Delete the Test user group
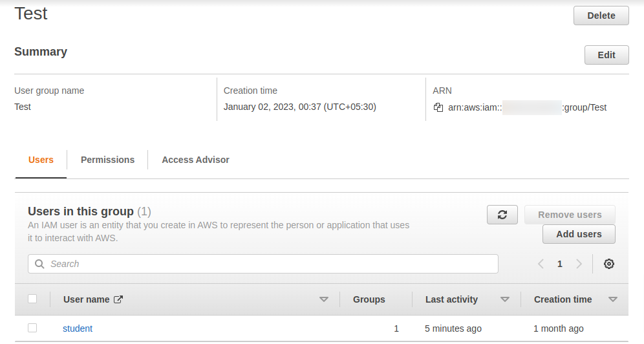The height and width of the screenshot is (344, 644). (601, 16)
